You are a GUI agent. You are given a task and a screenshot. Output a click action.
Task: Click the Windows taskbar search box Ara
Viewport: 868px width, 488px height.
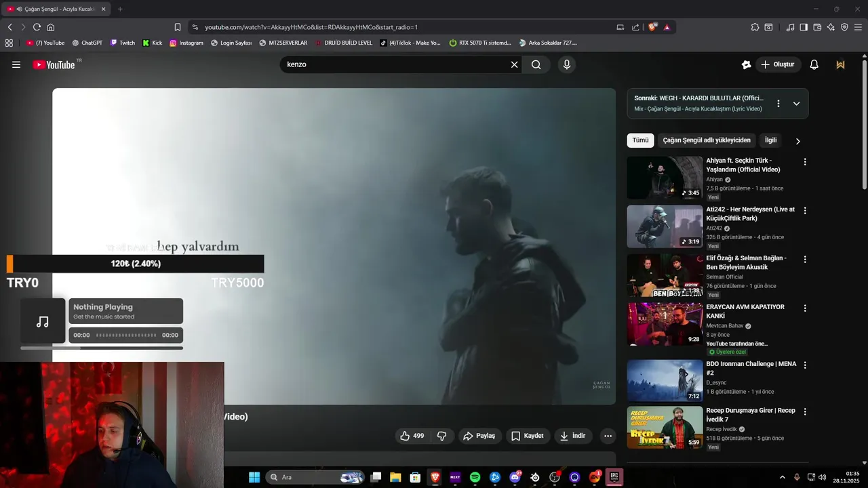[x=315, y=477]
